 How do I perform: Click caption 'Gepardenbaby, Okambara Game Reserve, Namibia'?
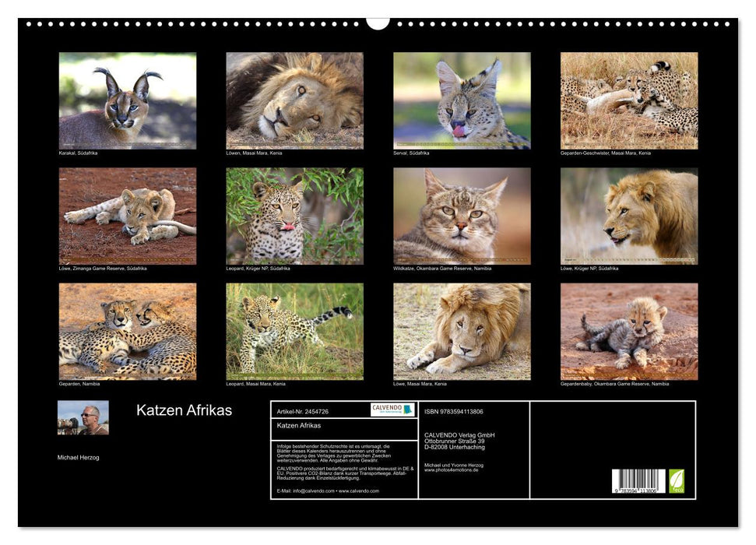tap(615, 384)
